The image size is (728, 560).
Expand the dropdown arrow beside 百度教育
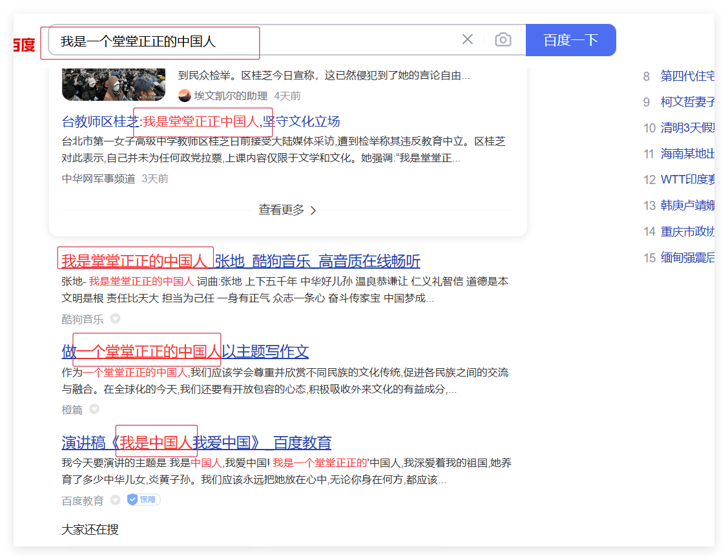115,500
